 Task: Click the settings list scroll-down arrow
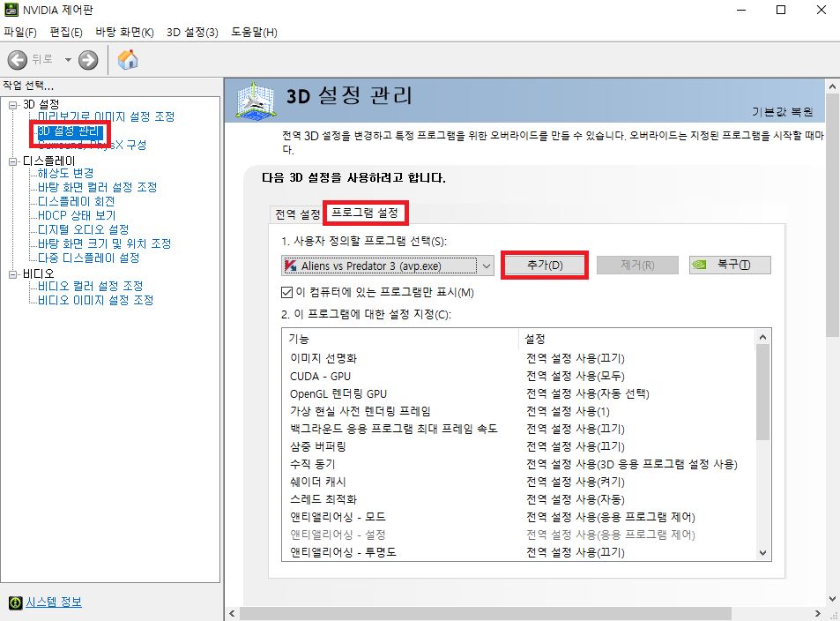click(762, 553)
